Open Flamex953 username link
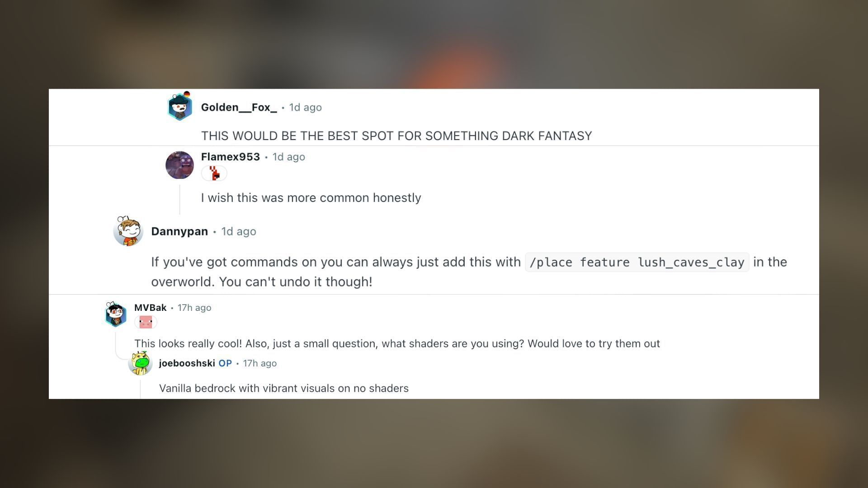 coord(231,157)
